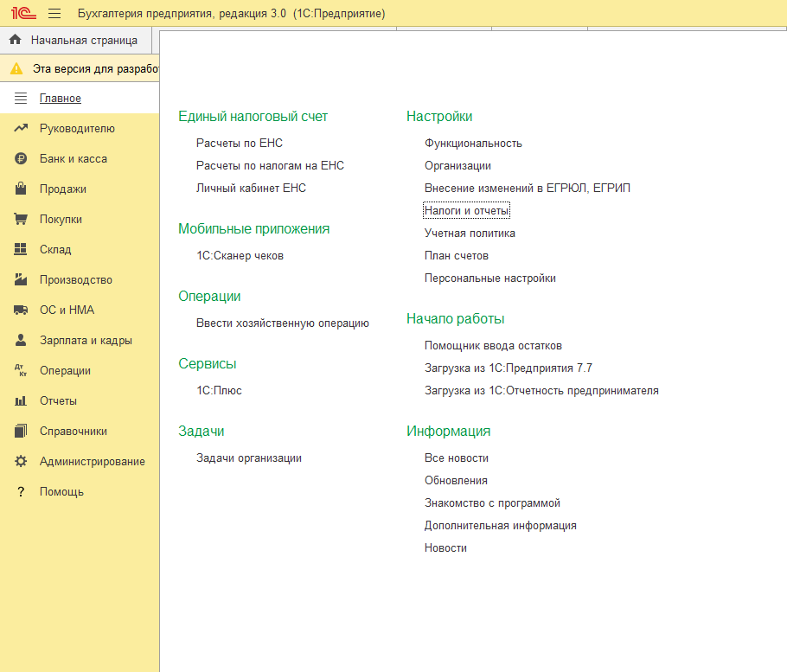
Task: Click the ОС и НМА truck icon
Action: tap(21, 310)
